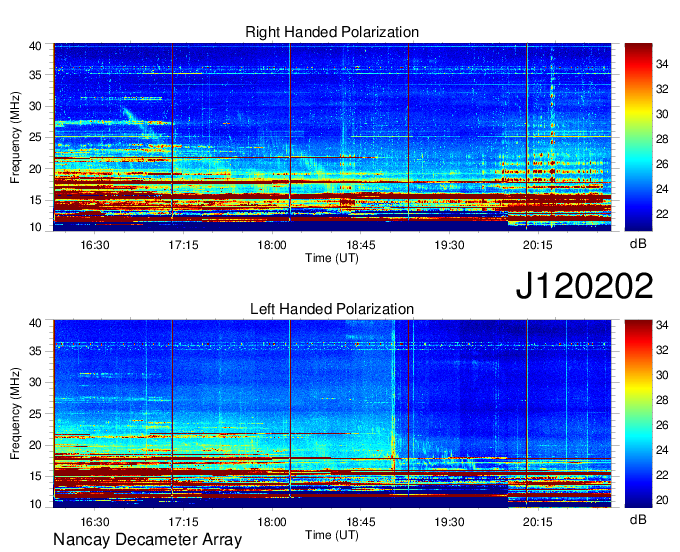Click the 26 dB tick on Left Handed colorbar
The width and height of the screenshot is (680, 552).
point(662,425)
